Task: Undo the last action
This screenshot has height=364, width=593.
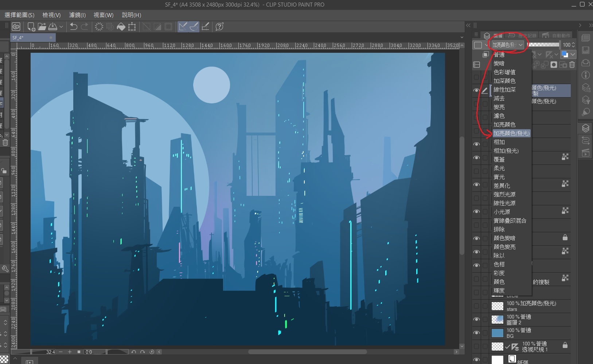Action: tap(74, 27)
